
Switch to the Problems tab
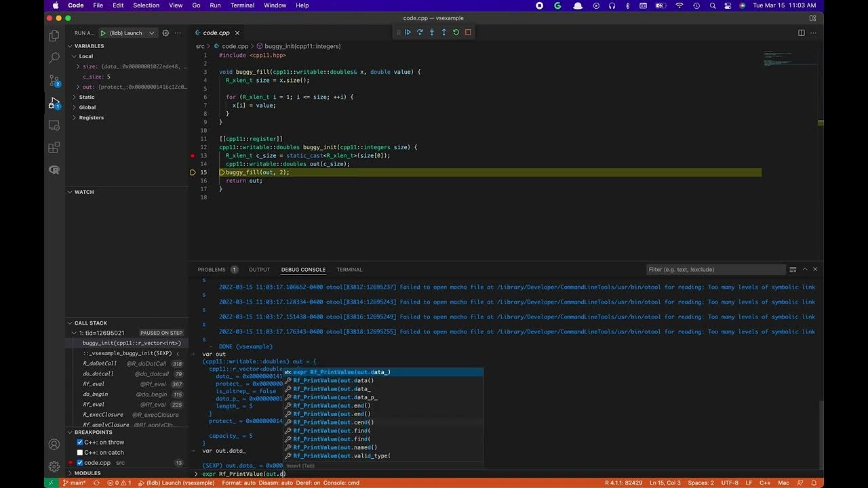218,269
